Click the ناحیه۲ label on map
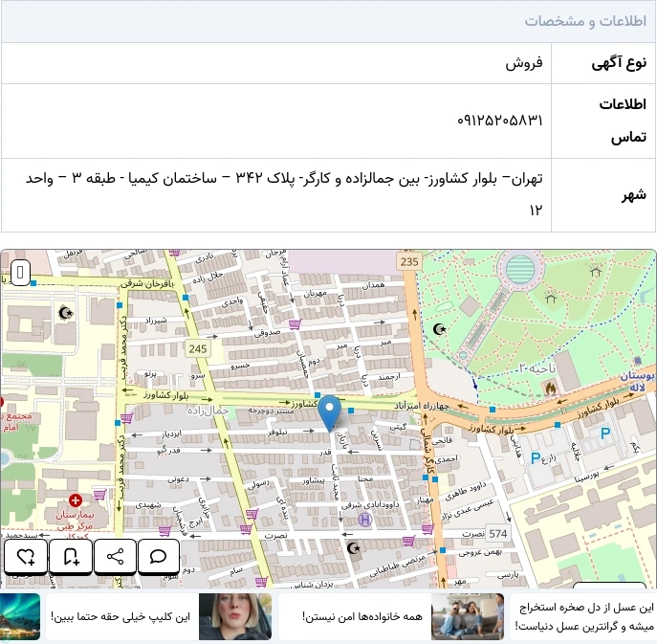Image resolution: width=657 pixels, height=644 pixels. tap(537, 368)
